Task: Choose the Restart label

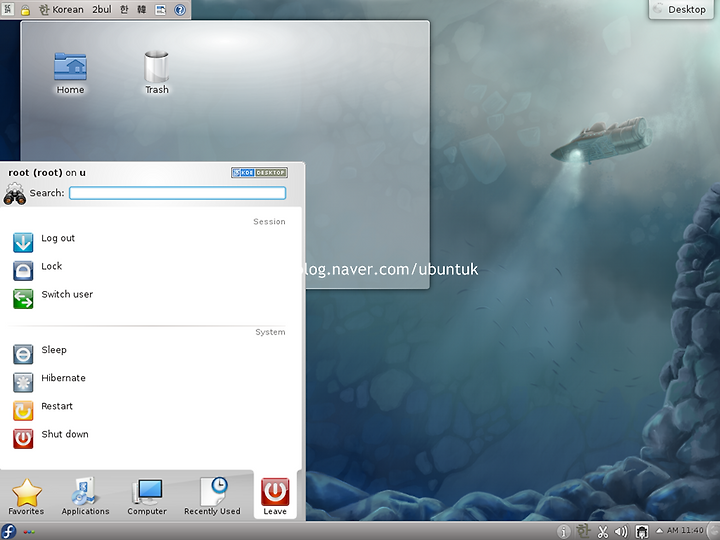Action: pyautogui.click(x=57, y=406)
